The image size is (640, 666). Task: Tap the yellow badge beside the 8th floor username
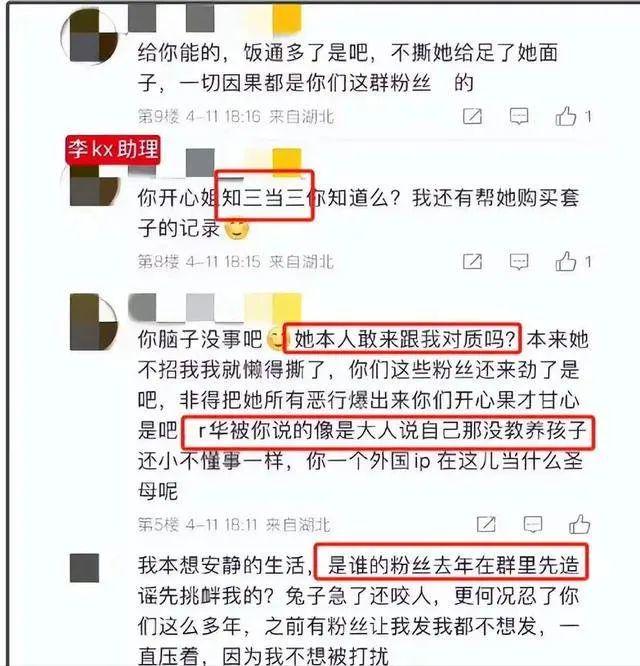pyautogui.click(x=287, y=159)
